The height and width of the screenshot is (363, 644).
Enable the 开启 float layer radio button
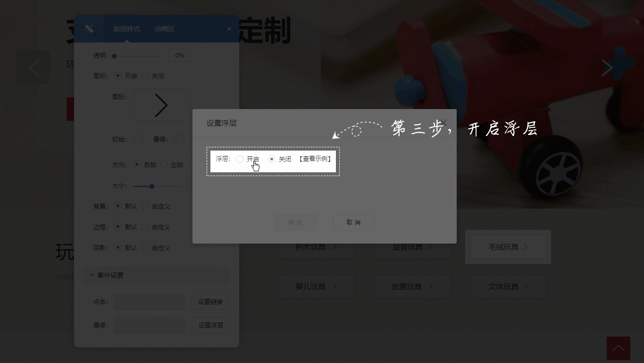click(x=240, y=159)
